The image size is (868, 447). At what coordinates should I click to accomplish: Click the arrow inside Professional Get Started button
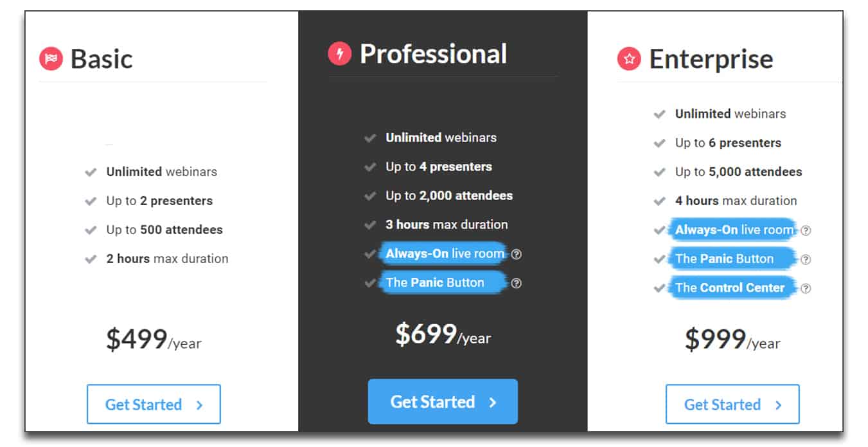[493, 403]
